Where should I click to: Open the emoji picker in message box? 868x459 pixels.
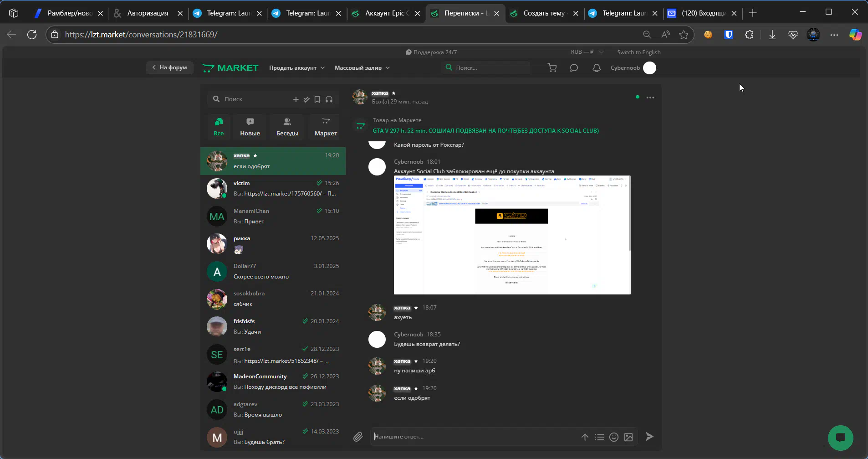tap(614, 437)
